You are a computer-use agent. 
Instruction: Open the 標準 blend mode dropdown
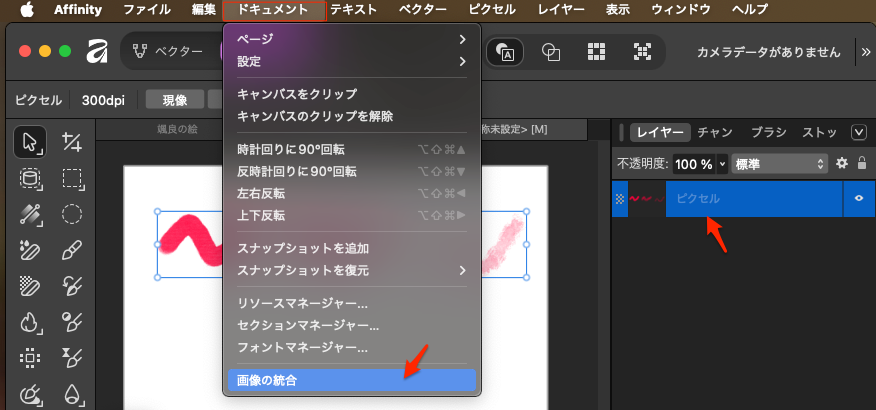(x=779, y=163)
